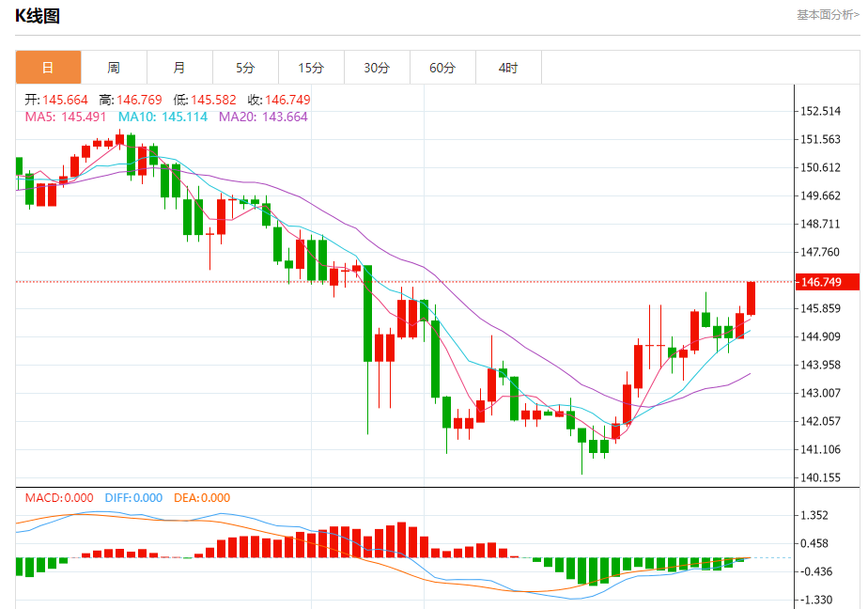This screenshot has width=868, height=609.
Task: Switch to the 月 monthly tab
Action: coord(180,68)
